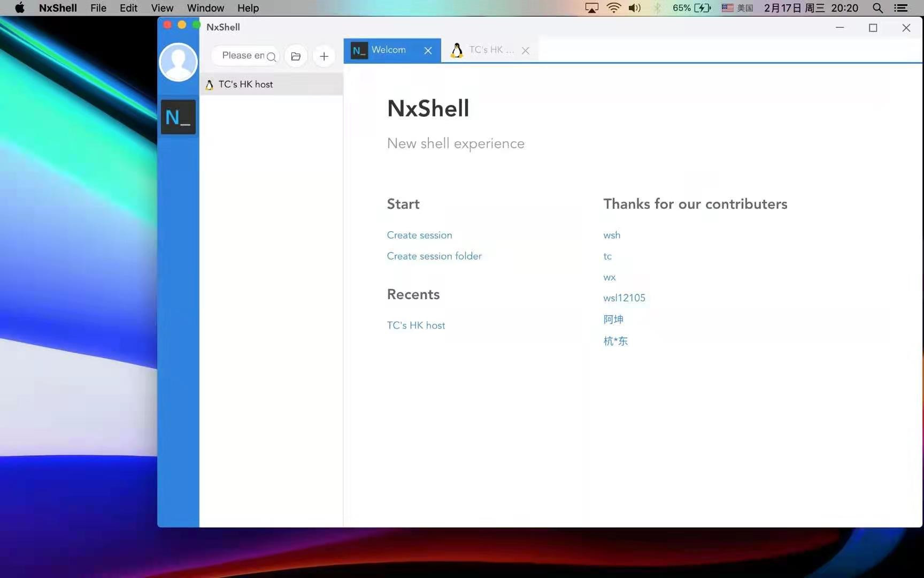This screenshot has height=578, width=924.
Task: Close the Welcome tab
Action: point(428,51)
